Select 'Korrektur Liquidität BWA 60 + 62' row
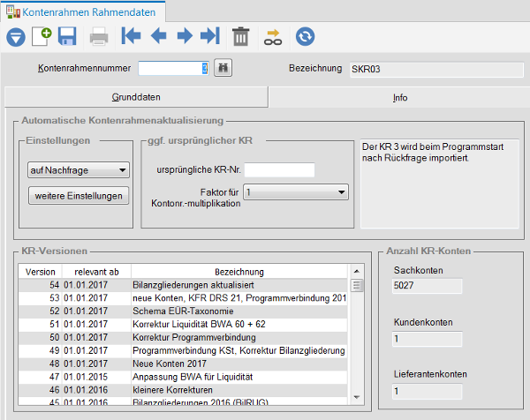 coord(183,324)
